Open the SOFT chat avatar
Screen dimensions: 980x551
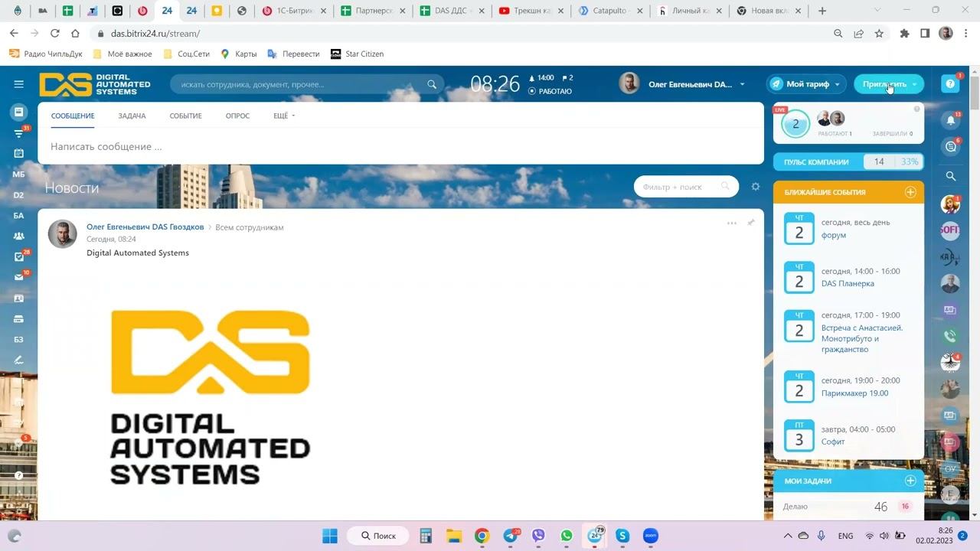(x=950, y=230)
